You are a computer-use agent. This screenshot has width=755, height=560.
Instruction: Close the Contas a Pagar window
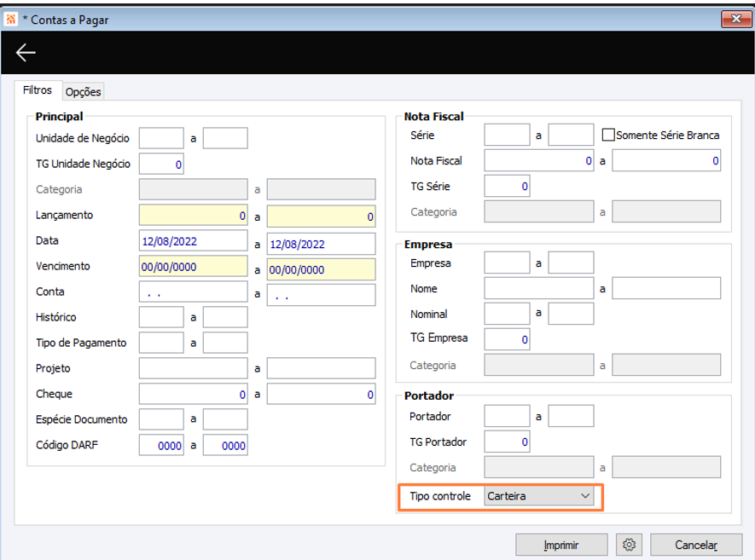tap(735, 20)
